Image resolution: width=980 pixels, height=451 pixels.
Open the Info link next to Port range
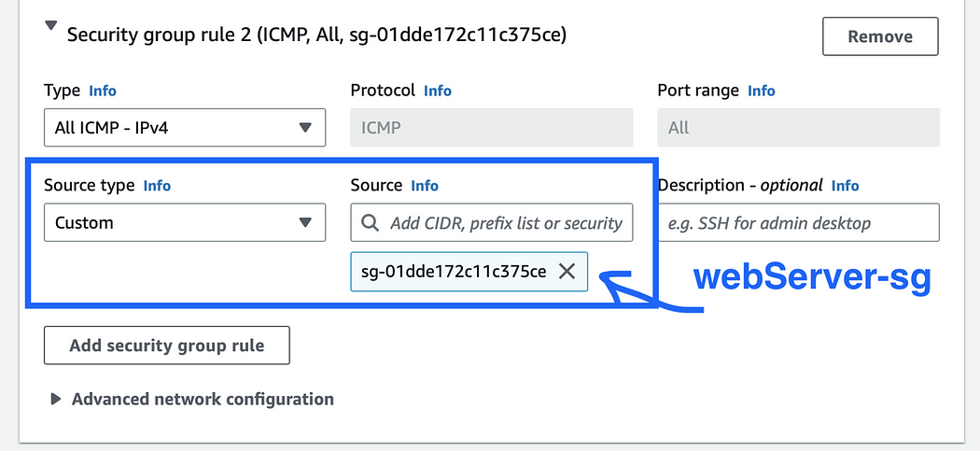[762, 91]
